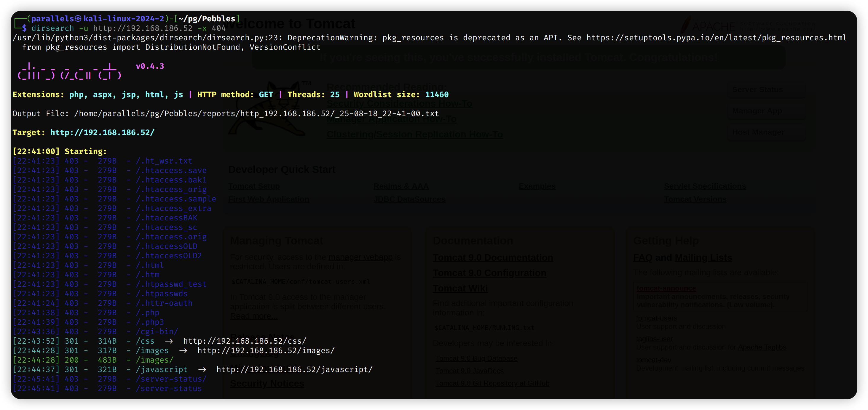
Task: Open Apache Taglibs link
Action: point(762,347)
